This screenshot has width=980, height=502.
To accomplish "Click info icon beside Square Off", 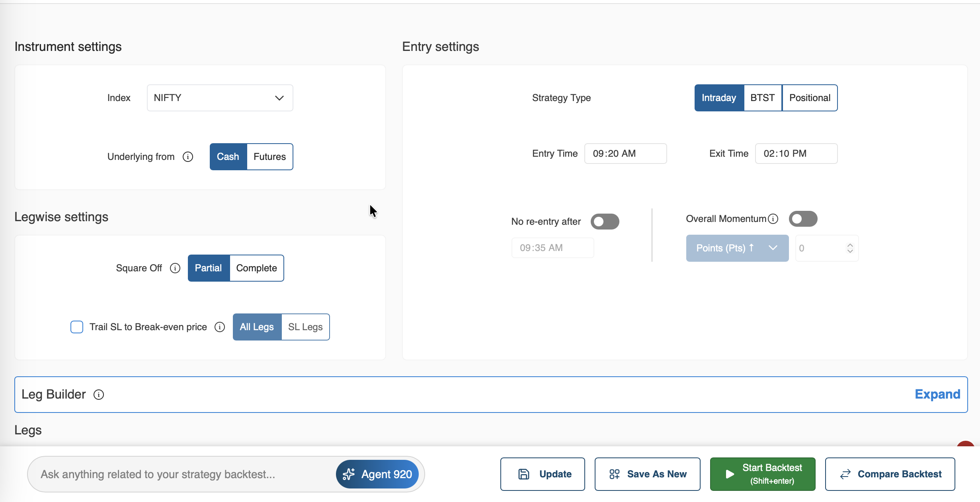I will [x=175, y=268].
